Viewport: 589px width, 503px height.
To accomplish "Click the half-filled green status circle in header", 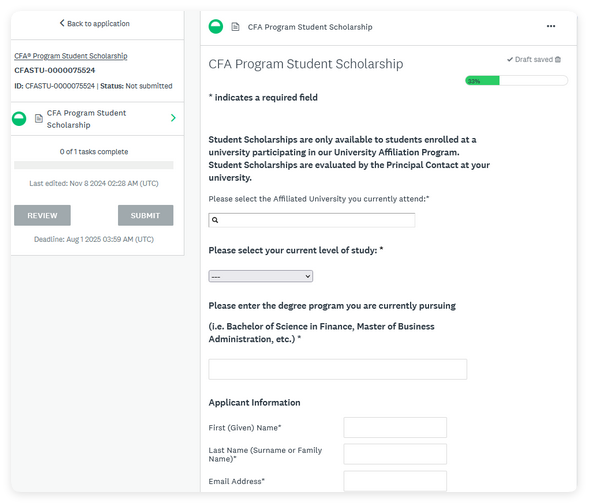I will click(216, 27).
